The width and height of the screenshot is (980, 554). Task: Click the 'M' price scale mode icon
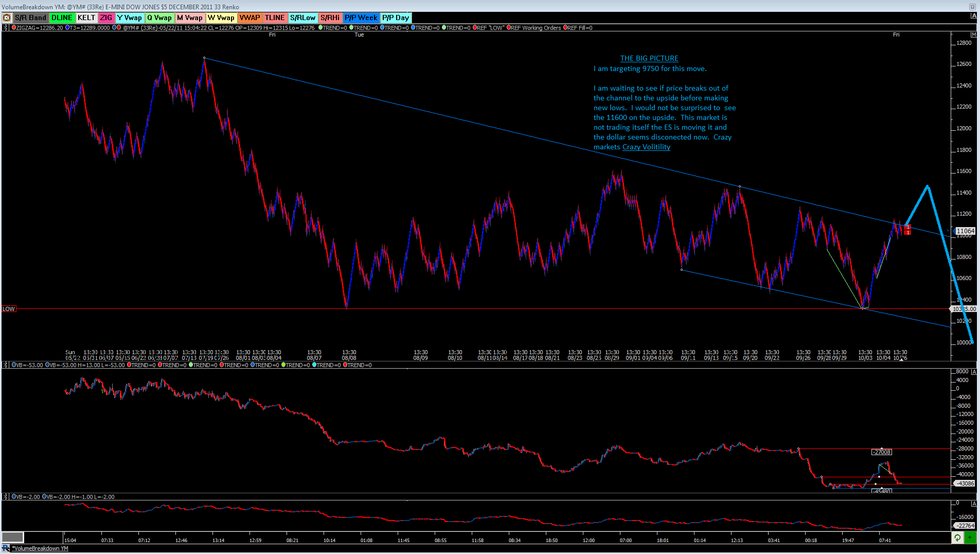(x=973, y=34)
